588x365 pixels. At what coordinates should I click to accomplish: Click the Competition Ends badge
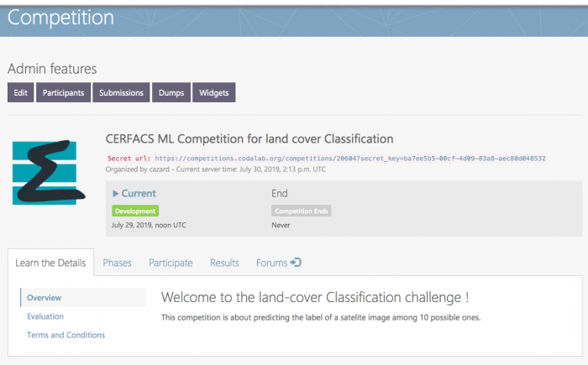(301, 211)
